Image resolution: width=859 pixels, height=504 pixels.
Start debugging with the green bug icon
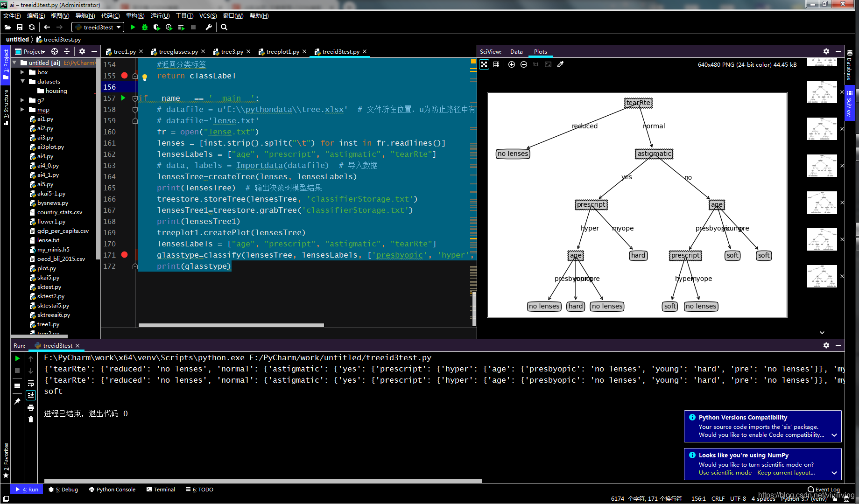pyautogui.click(x=145, y=27)
